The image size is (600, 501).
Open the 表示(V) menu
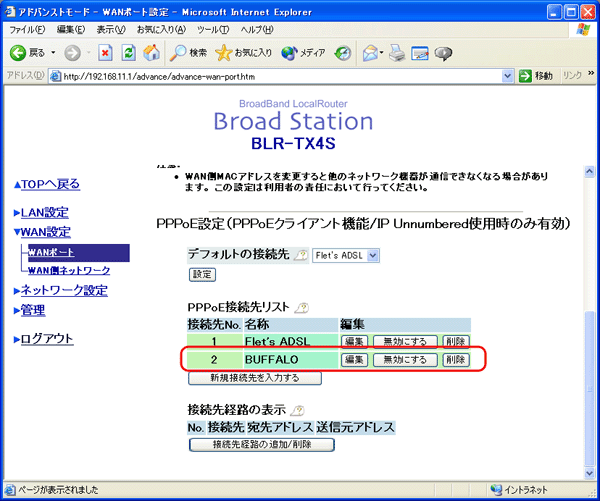tap(109, 30)
